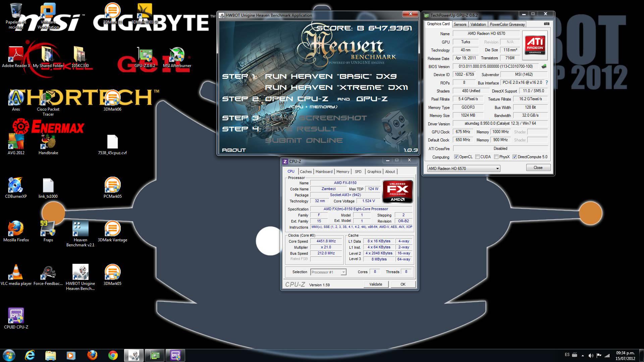This screenshot has width=644, height=362.
Task: Open the Fraps desktop shortcut
Action: click(x=48, y=231)
